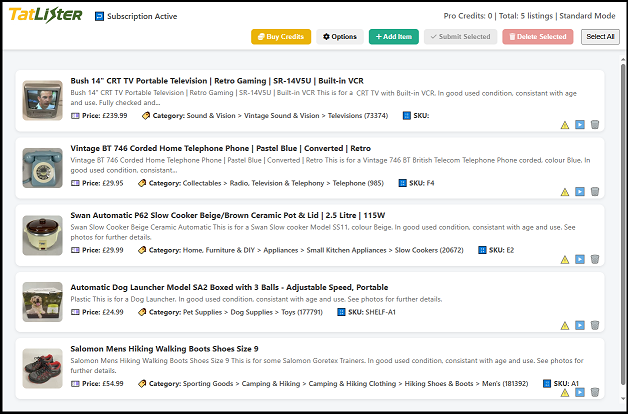Click trash icon on Swan Slow Cooker listing
This screenshot has height=414, width=628.
(595, 259)
